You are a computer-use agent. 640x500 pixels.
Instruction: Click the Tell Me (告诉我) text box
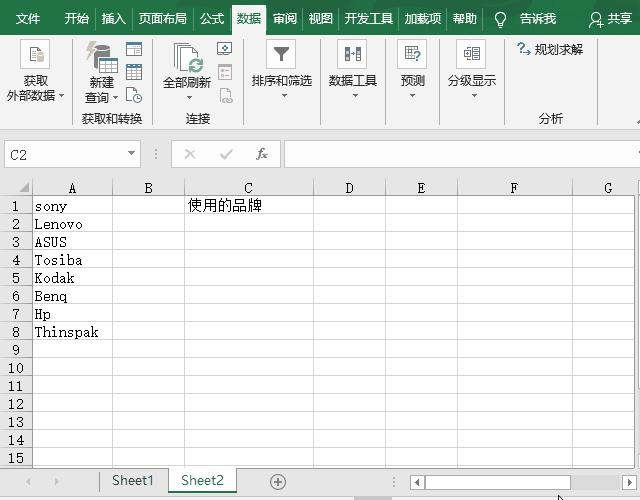tap(538, 19)
